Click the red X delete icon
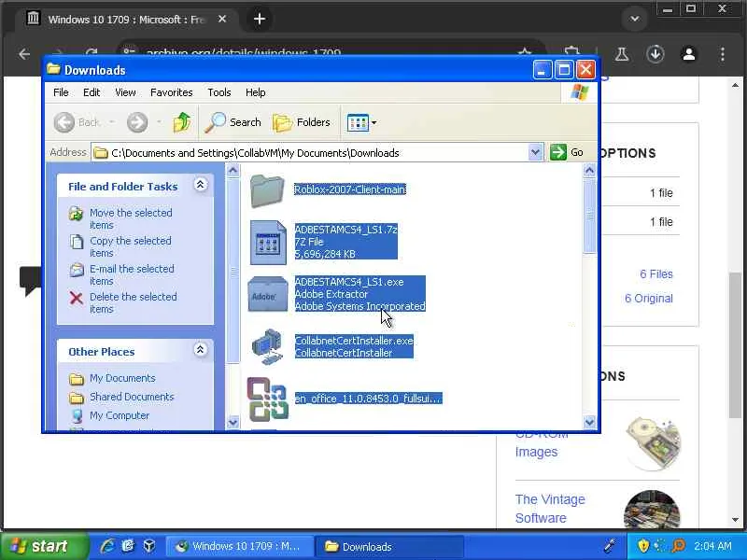Screen dimensions: 747x560 pyautogui.click(x=77, y=298)
